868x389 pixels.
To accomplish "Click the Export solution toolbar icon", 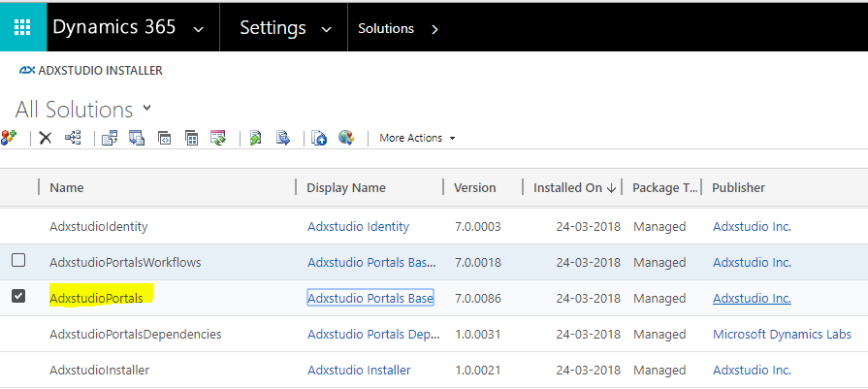I will [x=137, y=138].
